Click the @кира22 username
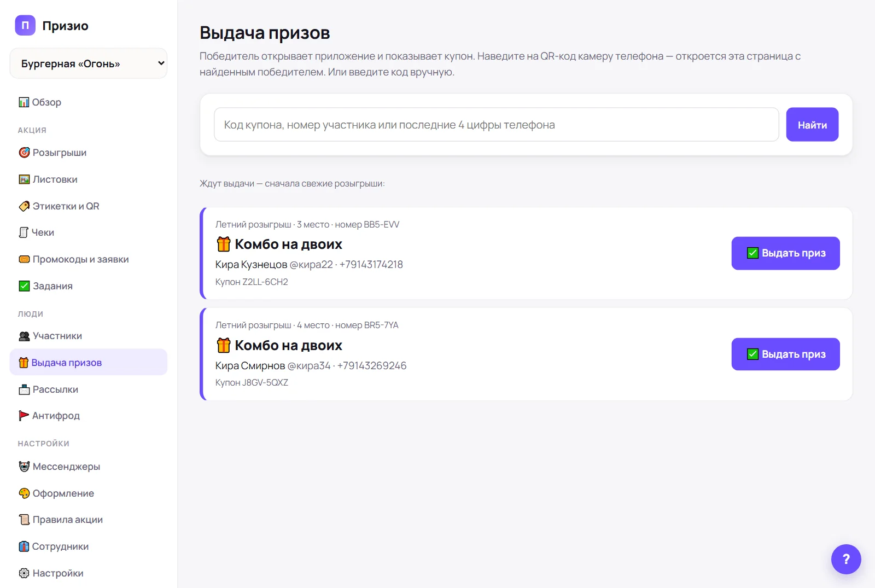 311,265
